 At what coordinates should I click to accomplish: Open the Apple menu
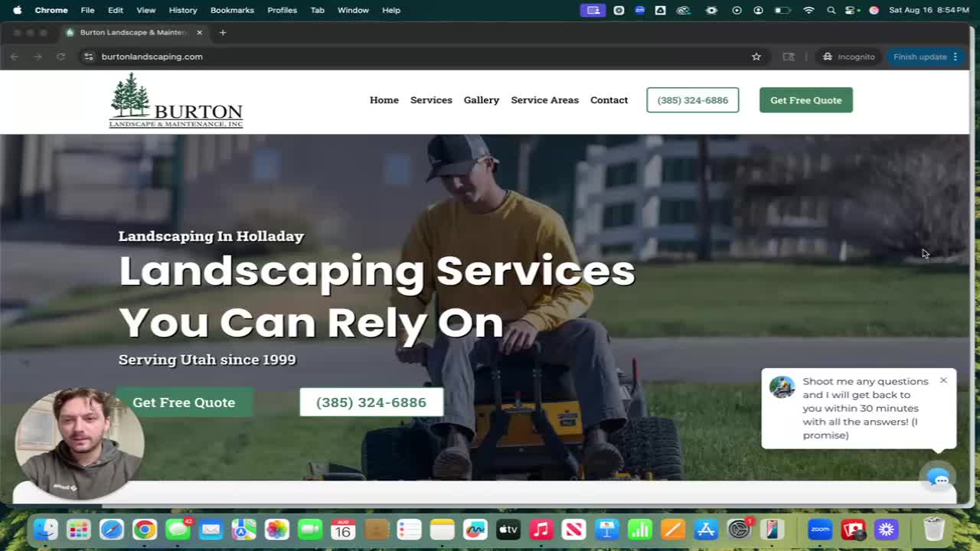tap(17, 10)
